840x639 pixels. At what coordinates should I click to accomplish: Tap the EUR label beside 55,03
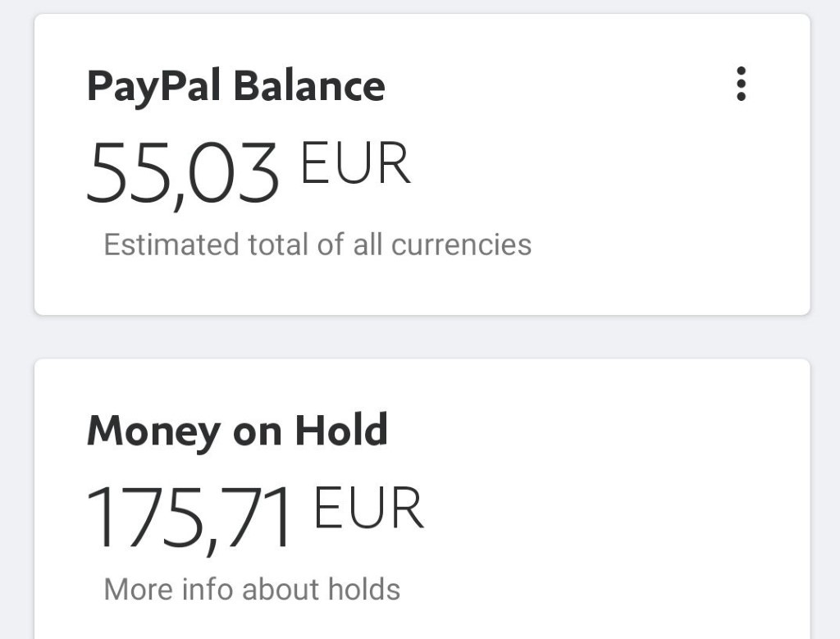tap(355, 163)
